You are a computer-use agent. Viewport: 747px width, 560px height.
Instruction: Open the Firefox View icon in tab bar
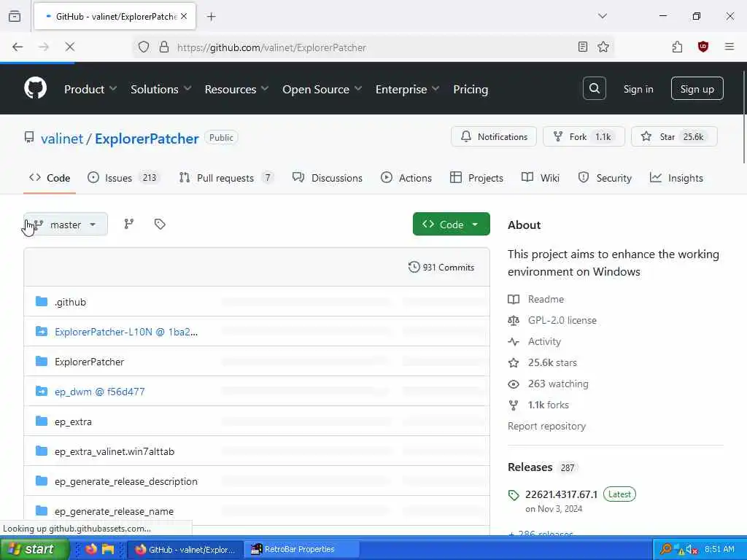(15, 16)
